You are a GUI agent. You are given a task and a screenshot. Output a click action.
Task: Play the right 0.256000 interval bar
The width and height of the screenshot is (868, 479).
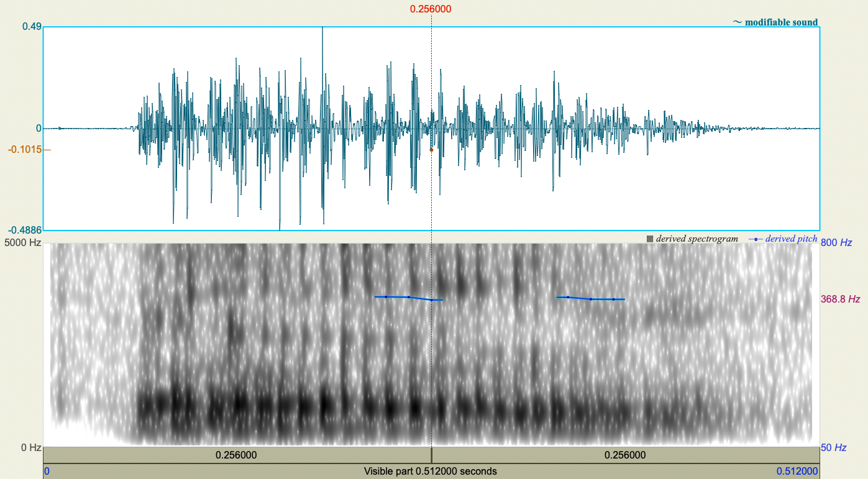pyautogui.click(x=624, y=455)
